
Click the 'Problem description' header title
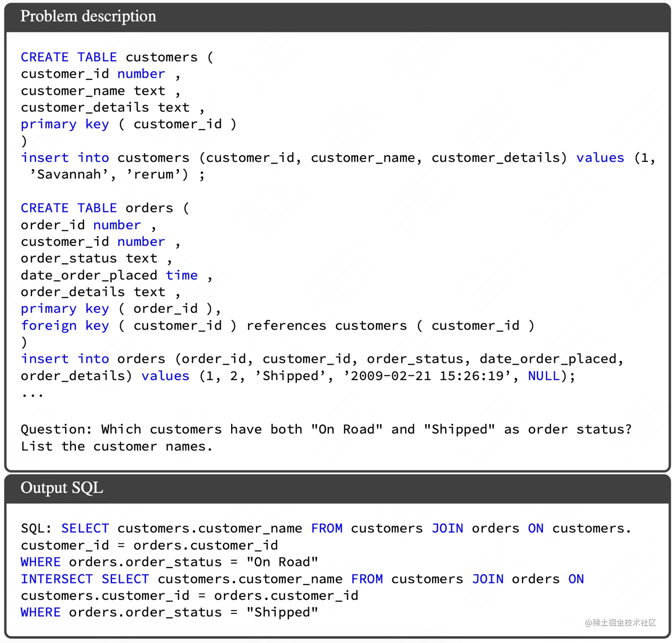pyautogui.click(x=88, y=16)
